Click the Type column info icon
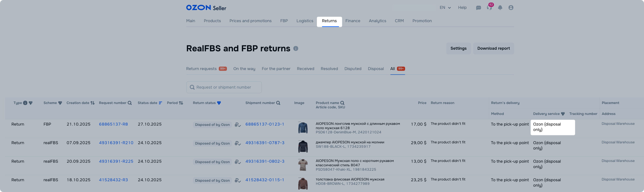The height and width of the screenshot is (192, 644). tap(25, 103)
